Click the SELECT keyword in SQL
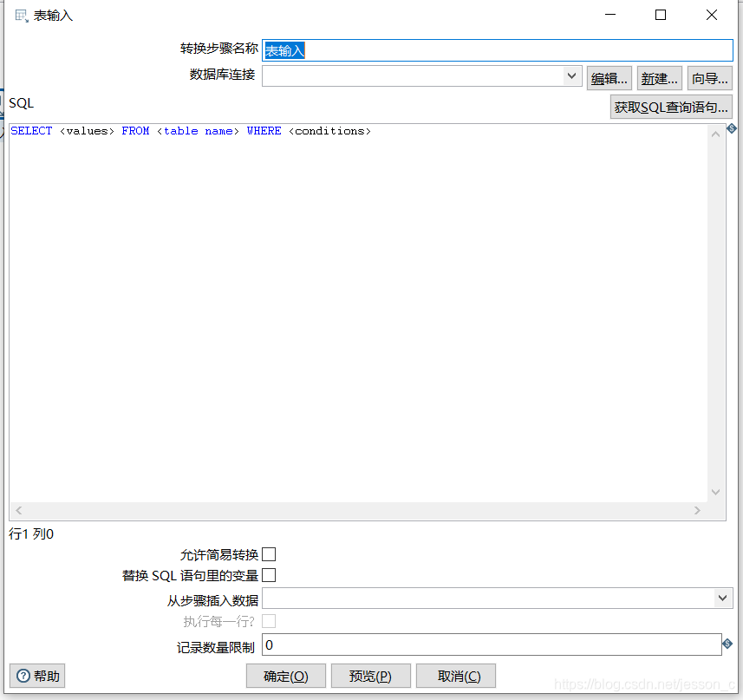 click(31, 131)
